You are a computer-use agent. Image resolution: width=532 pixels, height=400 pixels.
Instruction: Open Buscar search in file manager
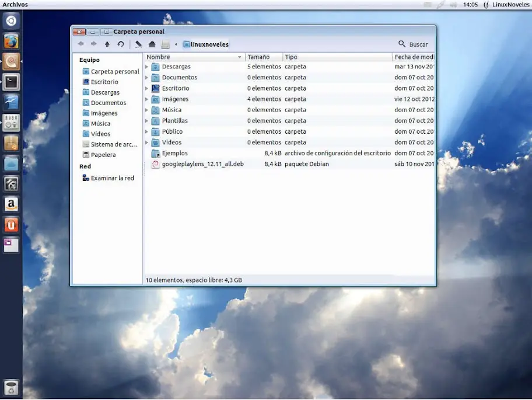tap(413, 44)
